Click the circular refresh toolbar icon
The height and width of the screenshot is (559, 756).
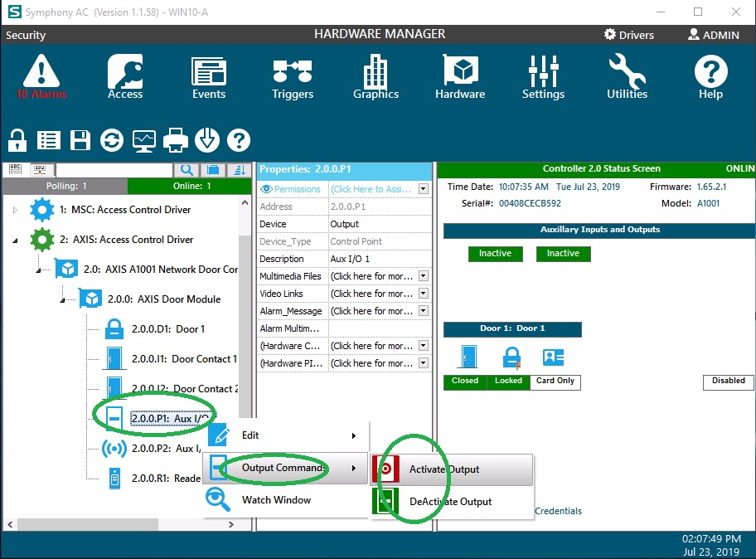coord(112,140)
